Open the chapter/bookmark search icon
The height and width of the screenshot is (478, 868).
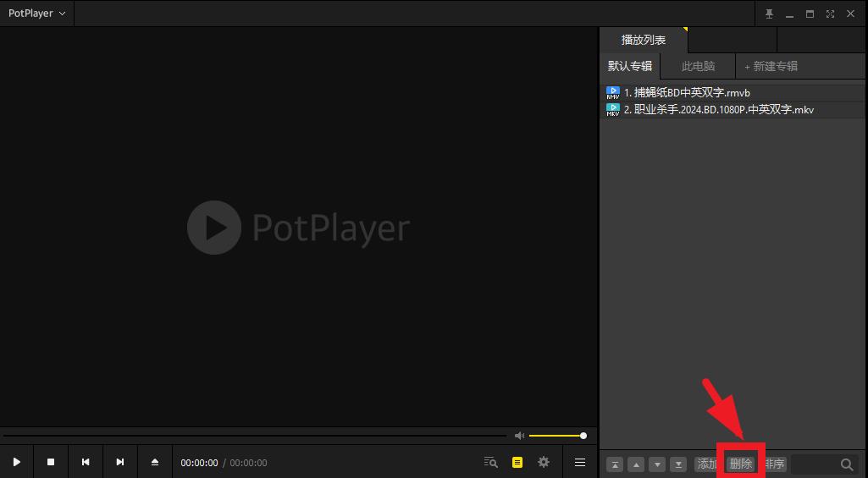(490, 463)
